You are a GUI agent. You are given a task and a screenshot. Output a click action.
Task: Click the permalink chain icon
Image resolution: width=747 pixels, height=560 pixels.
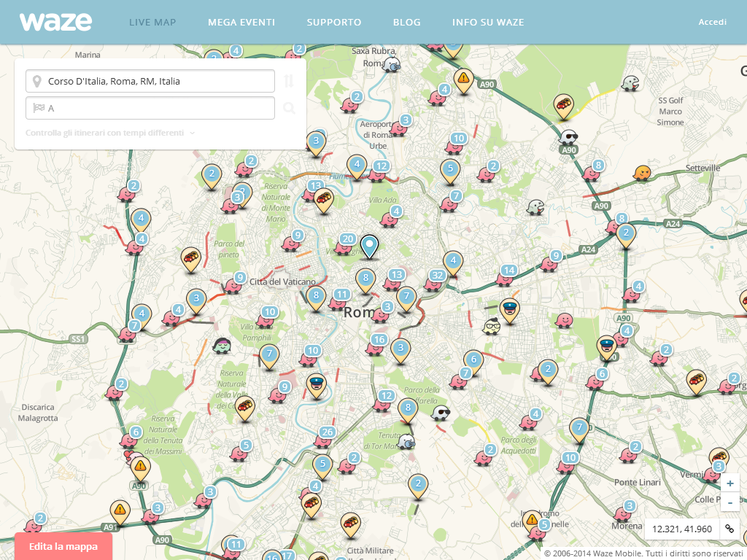point(729,529)
